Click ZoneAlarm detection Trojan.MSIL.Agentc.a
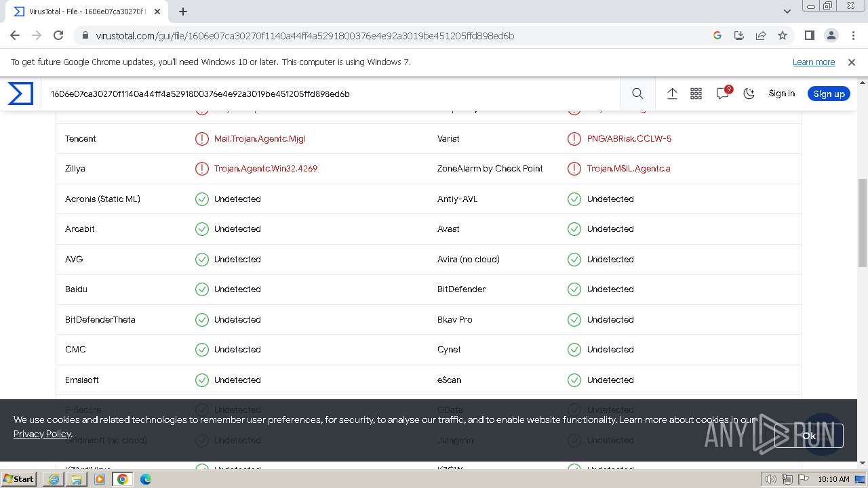 tap(629, 168)
